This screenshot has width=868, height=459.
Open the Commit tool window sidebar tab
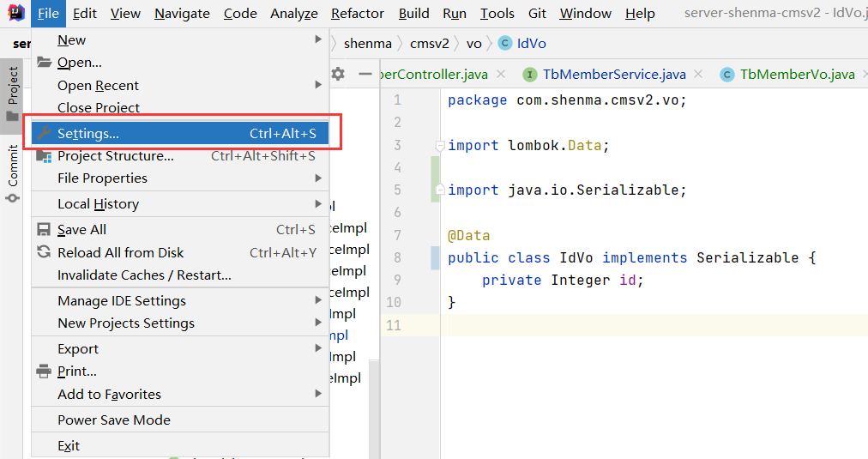(12, 173)
